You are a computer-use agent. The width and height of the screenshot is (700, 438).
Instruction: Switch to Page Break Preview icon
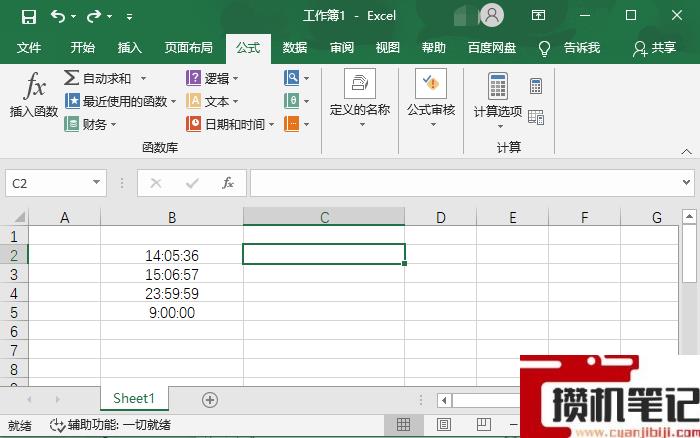[x=483, y=424]
